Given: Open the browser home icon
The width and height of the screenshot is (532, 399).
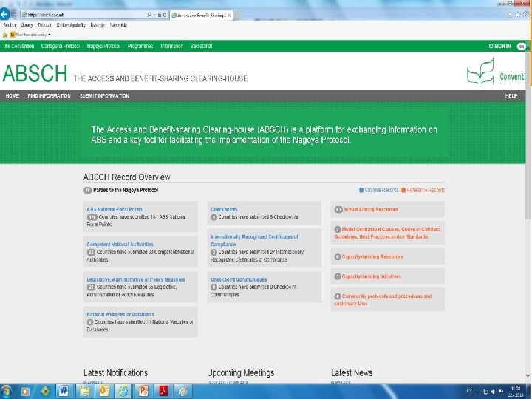Looking at the screenshot, I should coord(510,15).
